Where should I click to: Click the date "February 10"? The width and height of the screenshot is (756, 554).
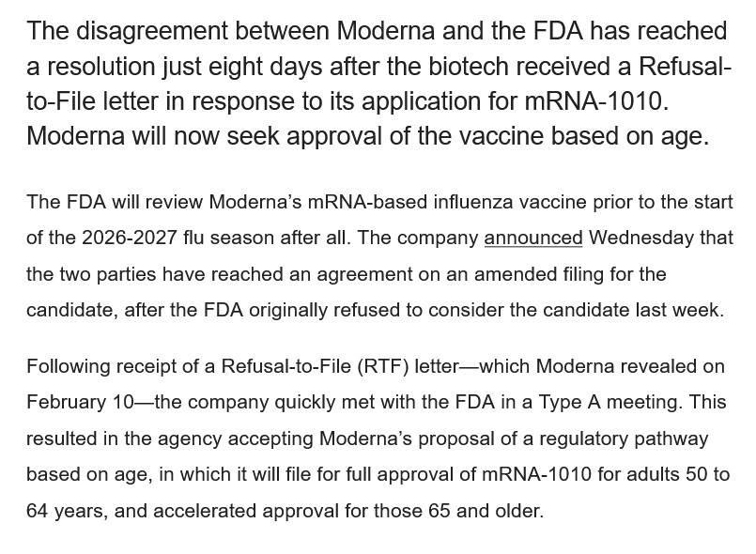81,403
